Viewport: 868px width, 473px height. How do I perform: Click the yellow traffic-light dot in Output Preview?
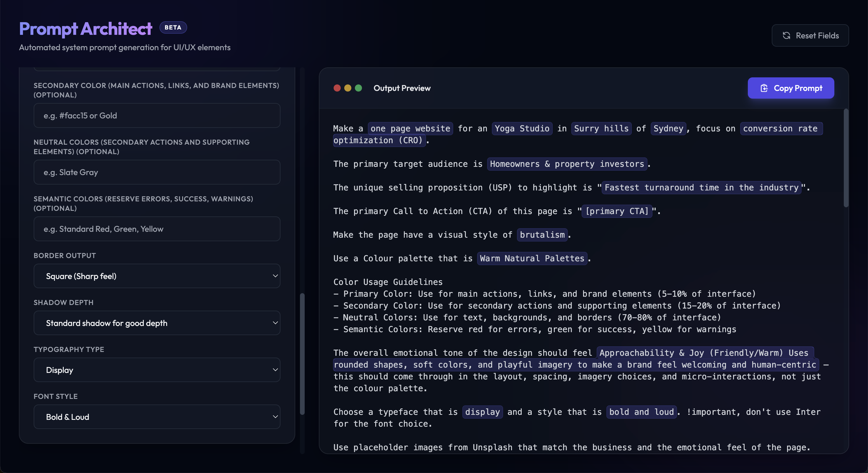tap(347, 88)
